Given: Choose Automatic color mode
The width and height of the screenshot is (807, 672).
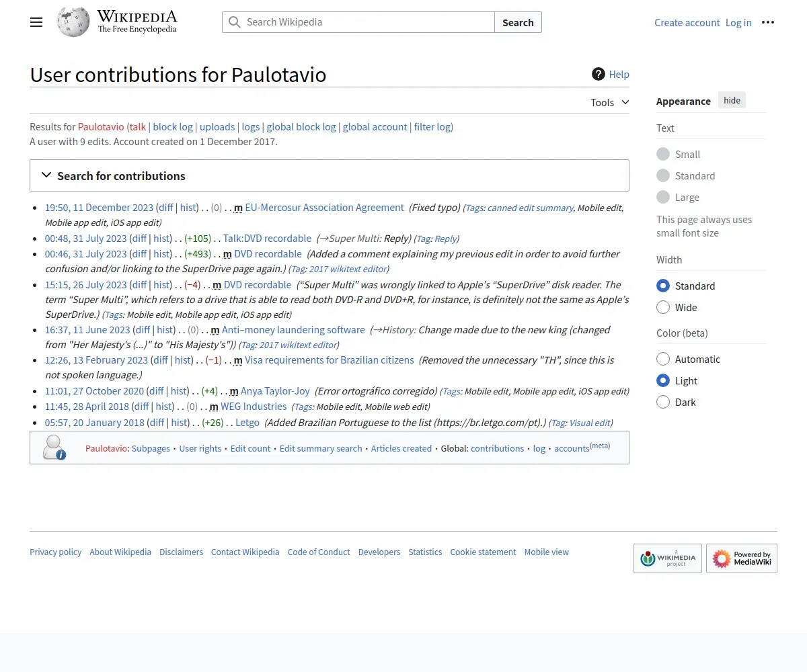Looking at the screenshot, I should coord(663,359).
